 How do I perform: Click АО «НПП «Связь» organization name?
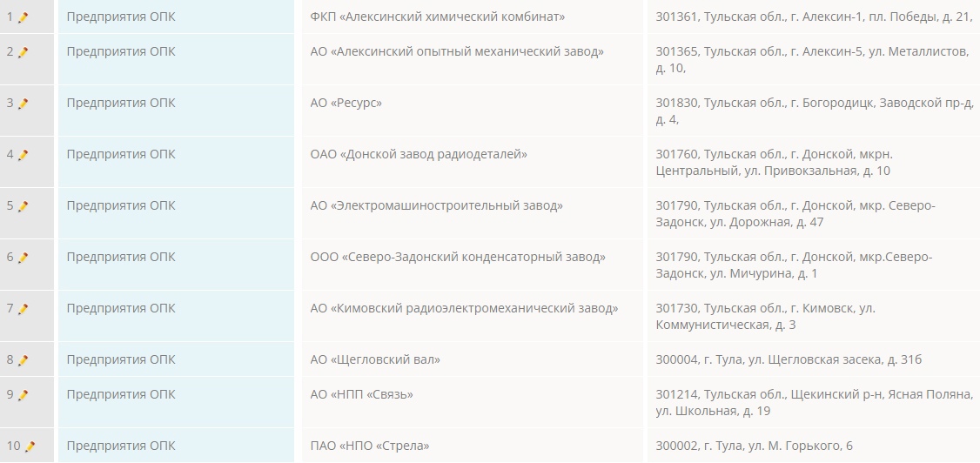point(361,394)
